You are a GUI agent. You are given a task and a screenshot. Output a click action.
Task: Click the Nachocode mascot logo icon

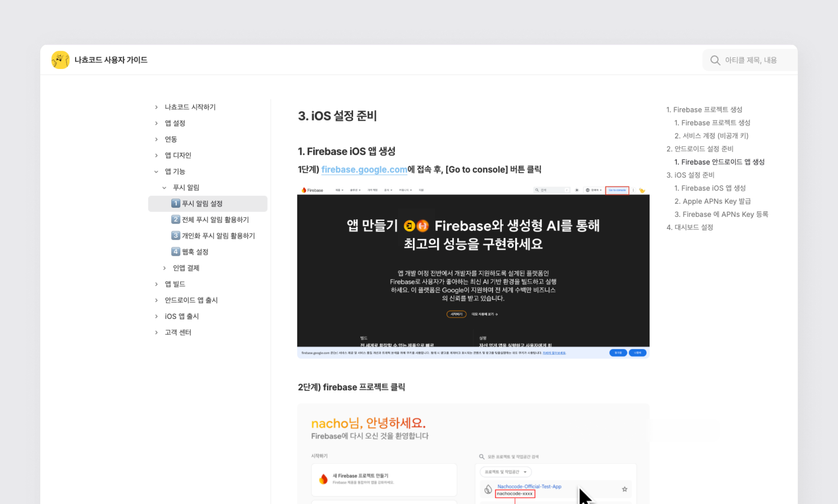60,60
